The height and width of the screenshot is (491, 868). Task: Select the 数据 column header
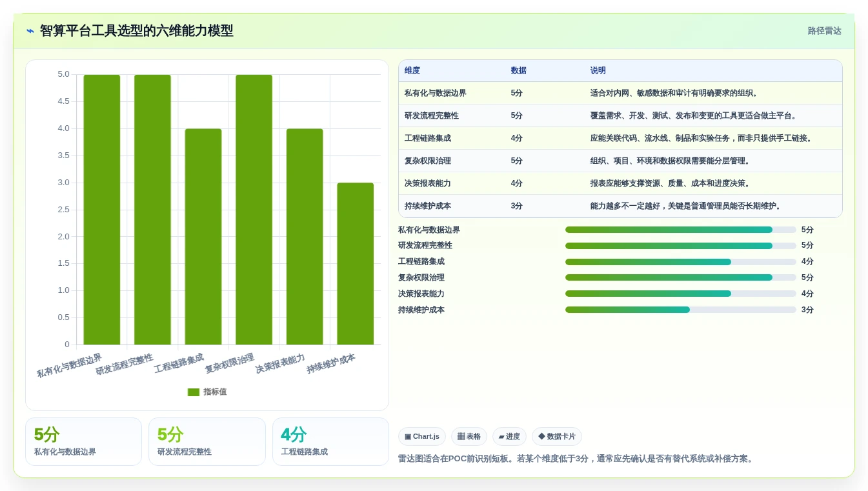(518, 71)
